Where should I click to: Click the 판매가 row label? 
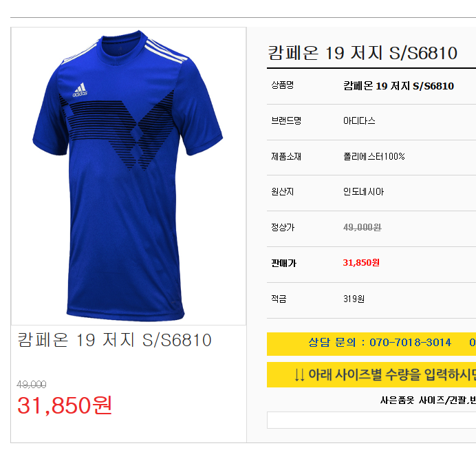[283, 263]
